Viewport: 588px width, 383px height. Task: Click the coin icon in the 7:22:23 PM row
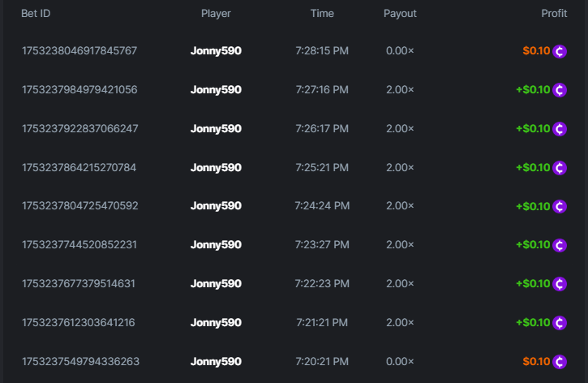tap(560, 284)
